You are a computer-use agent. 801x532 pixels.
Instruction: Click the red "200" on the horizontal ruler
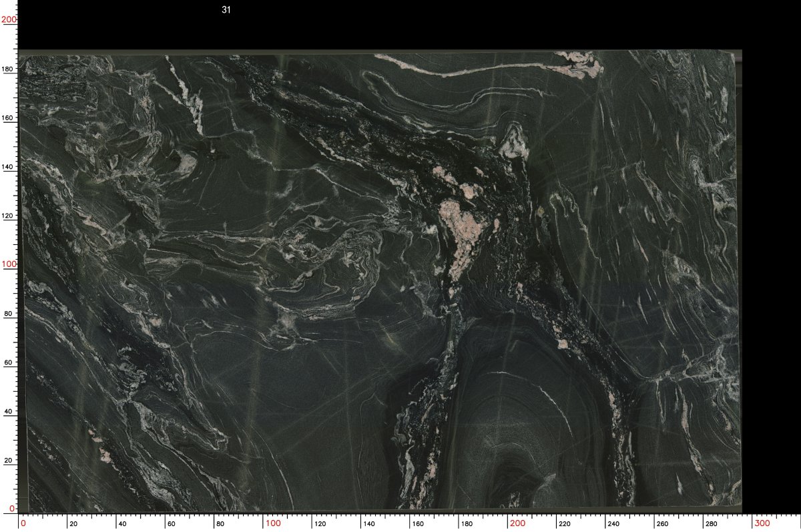(x=518, y=523)
